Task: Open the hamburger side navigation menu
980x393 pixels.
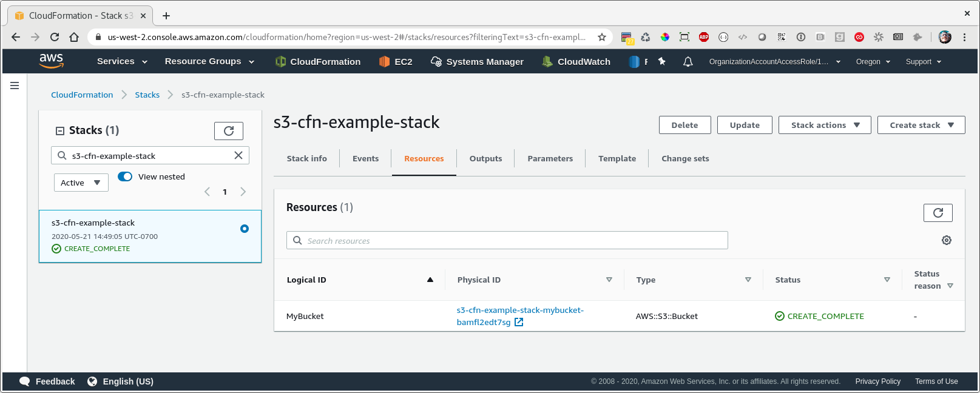Action: [x=15, y=86]
